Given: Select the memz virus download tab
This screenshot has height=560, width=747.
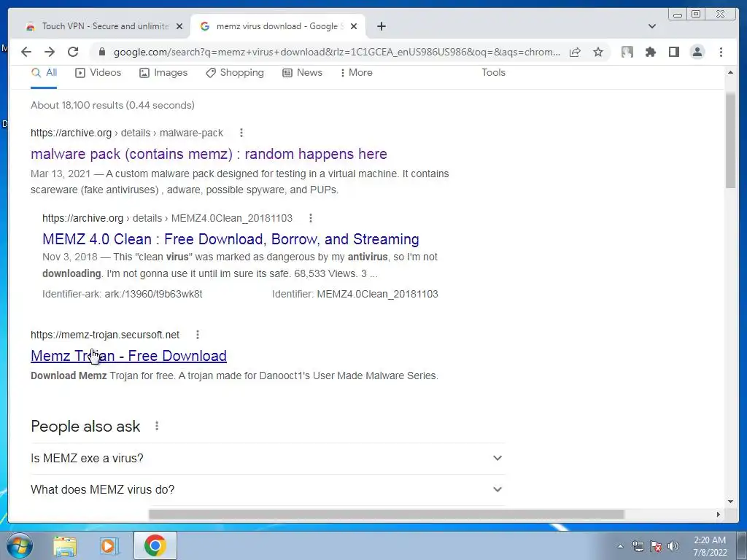Looking at the screenshot, I should click(x=277, y=26).
